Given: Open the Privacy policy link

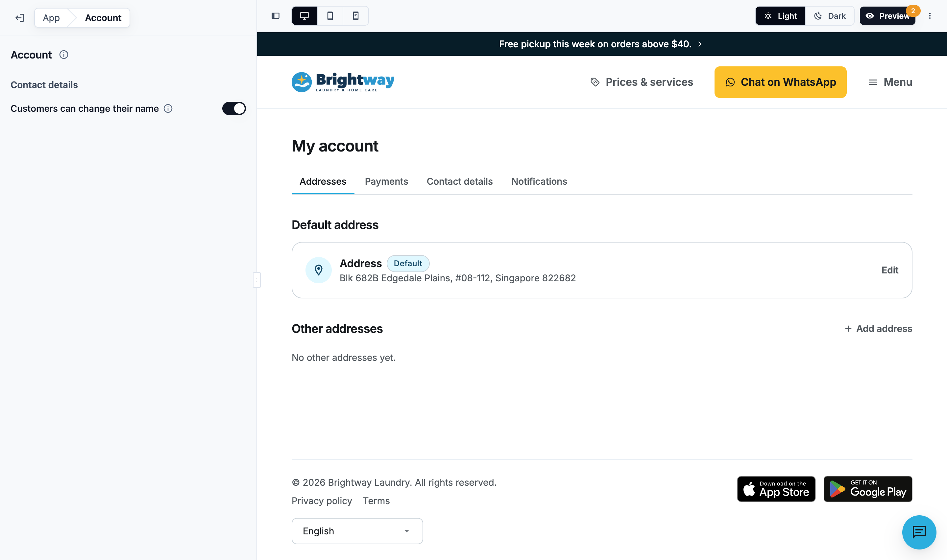Looking at the screenshot, I should click(x=322, y=501).
